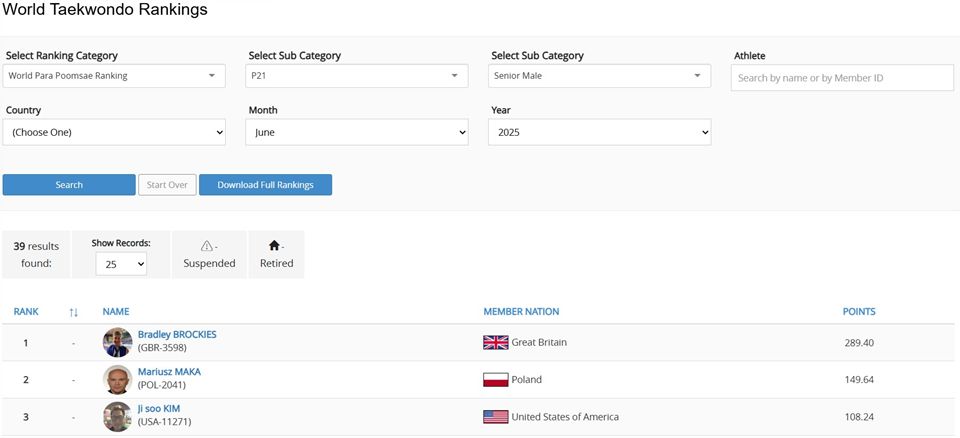Open the Month dropdown showing June
The height and width of the screenshot is (438, 960).
click(357, 132)
